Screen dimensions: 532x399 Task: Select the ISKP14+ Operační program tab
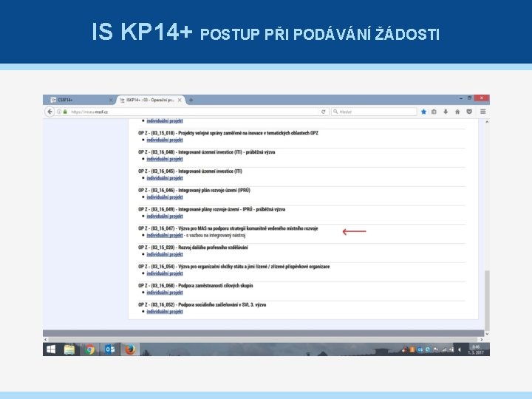[x=147, y=100]
